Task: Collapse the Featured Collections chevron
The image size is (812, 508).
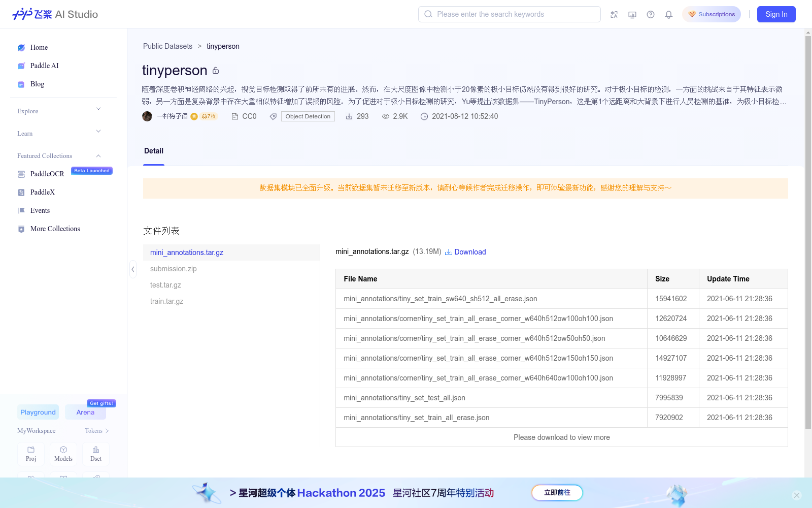Action: [98, 156]
